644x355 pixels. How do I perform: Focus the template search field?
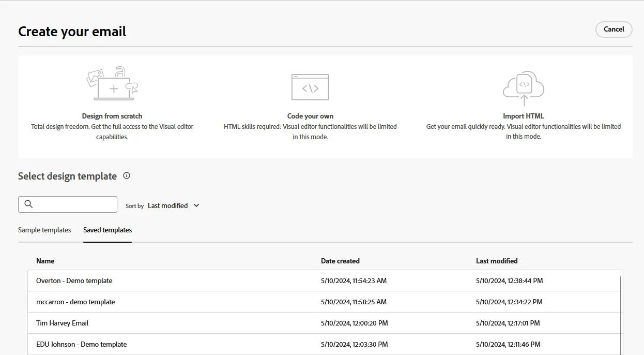pos(68,204)
